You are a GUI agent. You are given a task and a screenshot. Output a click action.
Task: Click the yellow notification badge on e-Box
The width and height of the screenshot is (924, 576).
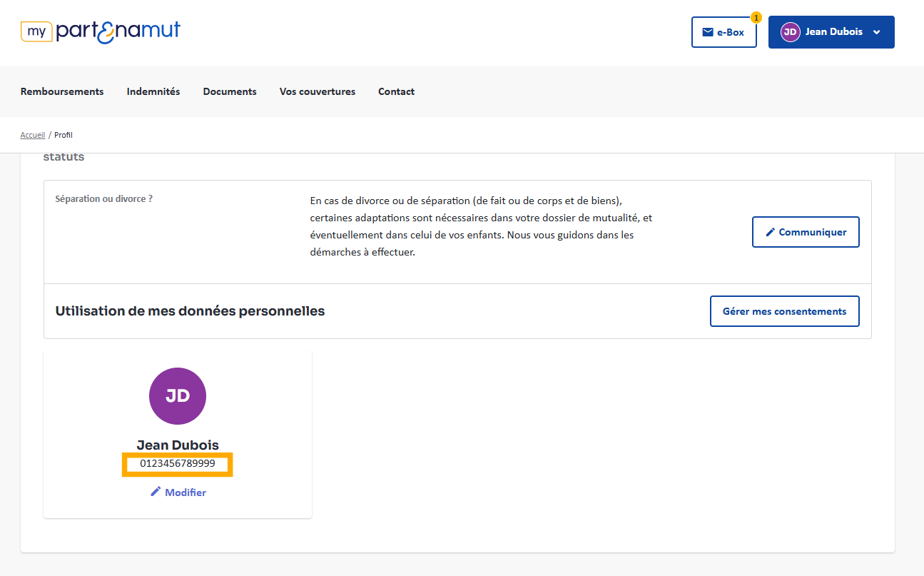756,17
